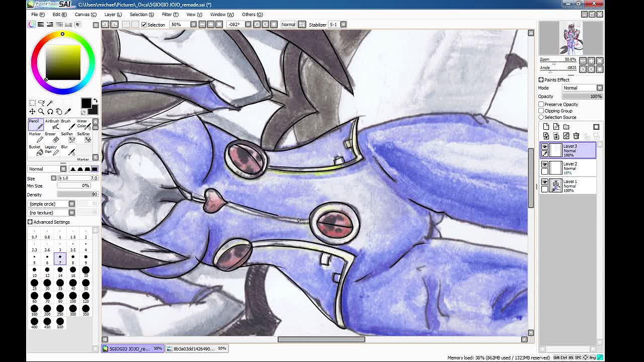This screenshot has height=362, width=644.
Task: Delete layer using trash icon
Action: click(576, 136)
